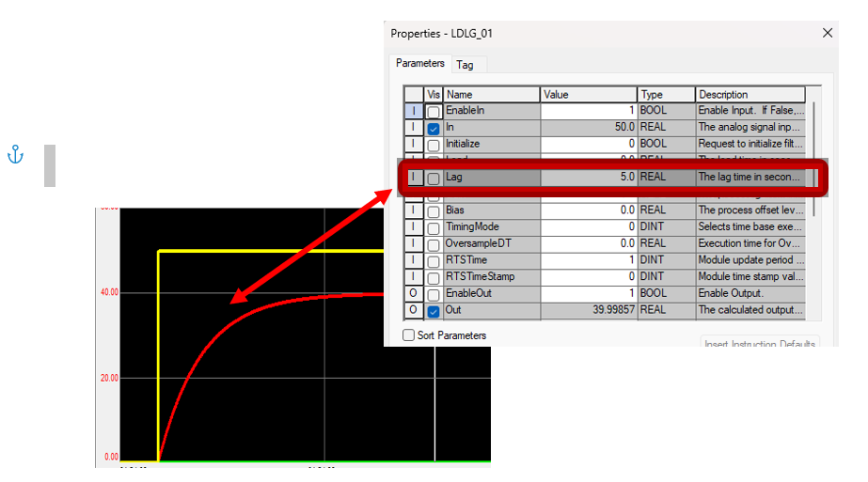Edit the RTSTimeStamp value field
This screenshot has width=868, height=482.
tap(589, 276)
